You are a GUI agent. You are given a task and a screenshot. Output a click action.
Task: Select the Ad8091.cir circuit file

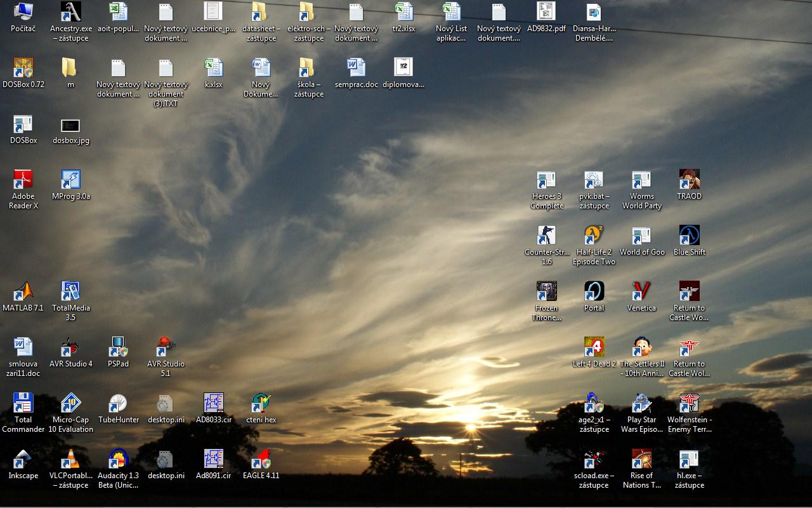click(x=213, y=459)
